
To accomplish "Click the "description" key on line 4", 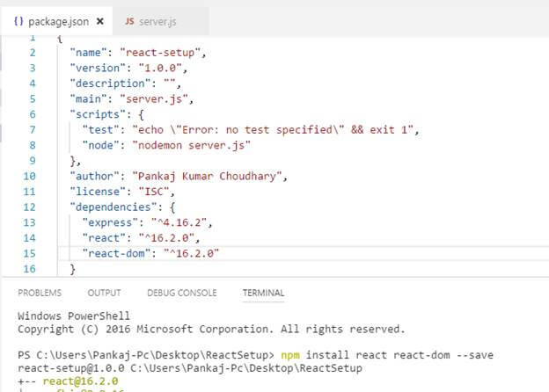I will coord(110,83).
